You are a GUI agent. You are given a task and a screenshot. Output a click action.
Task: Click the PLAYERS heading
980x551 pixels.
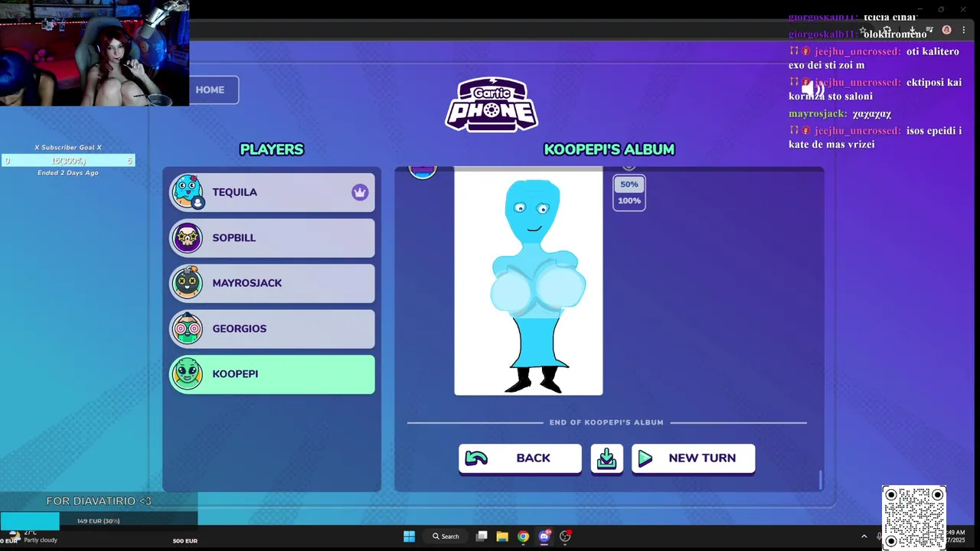[x=272, y=149]
